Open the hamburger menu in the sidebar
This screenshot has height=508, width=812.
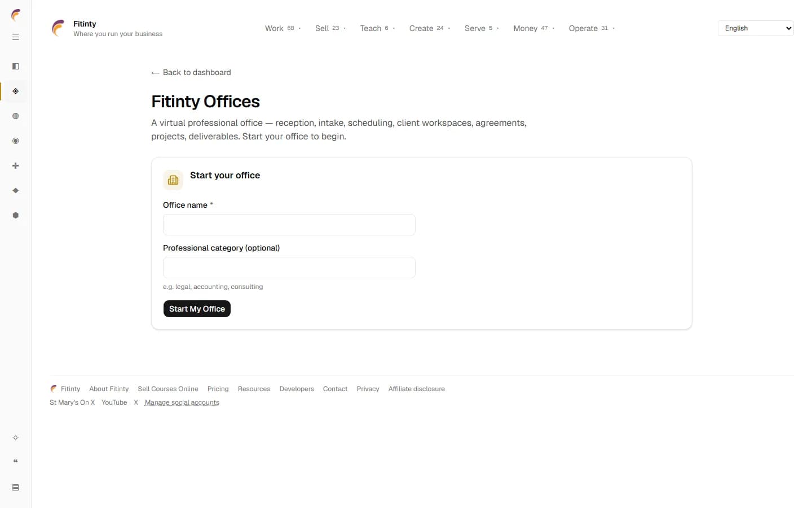[x=16, y=37]
